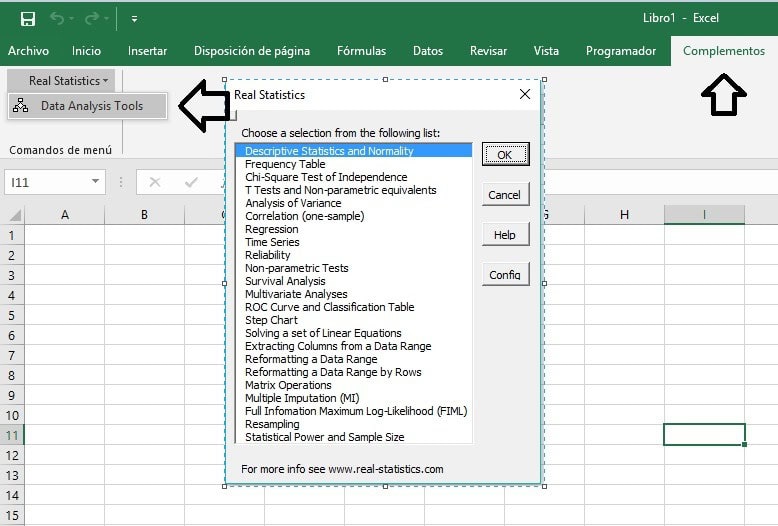Select row 15 header
The height and width of the screenshot is (526, 778).
pyautogui.click(x=12, y=515)
